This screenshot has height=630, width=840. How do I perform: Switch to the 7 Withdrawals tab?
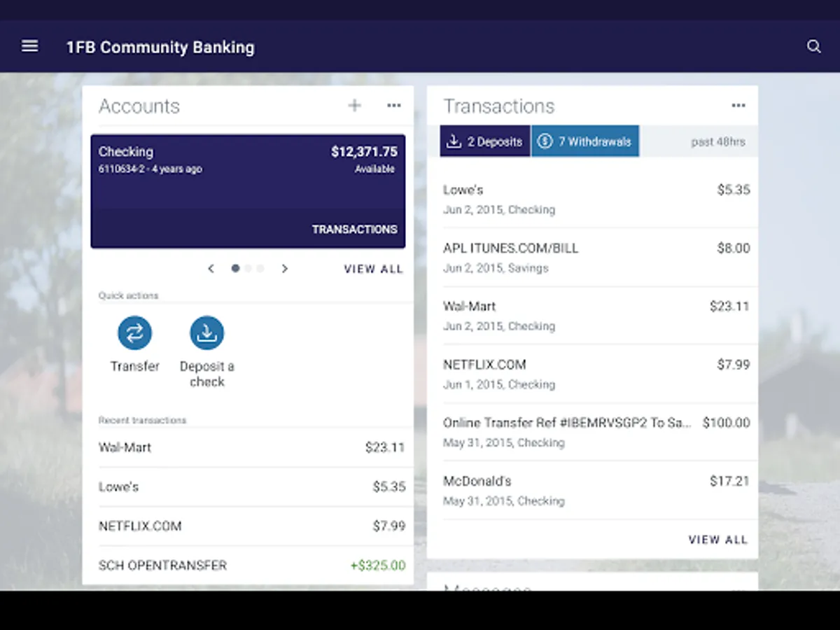tap(585, 141)
